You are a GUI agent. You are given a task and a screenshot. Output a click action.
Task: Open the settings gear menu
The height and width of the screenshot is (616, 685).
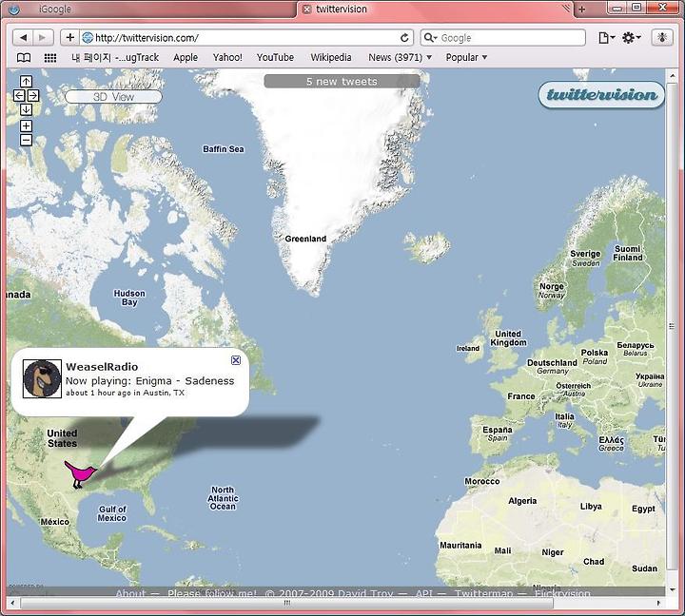(632, 38)
